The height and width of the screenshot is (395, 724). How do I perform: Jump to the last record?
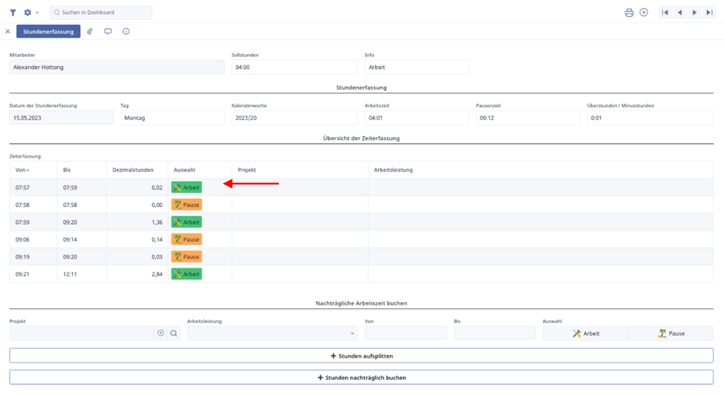point(709,12)
